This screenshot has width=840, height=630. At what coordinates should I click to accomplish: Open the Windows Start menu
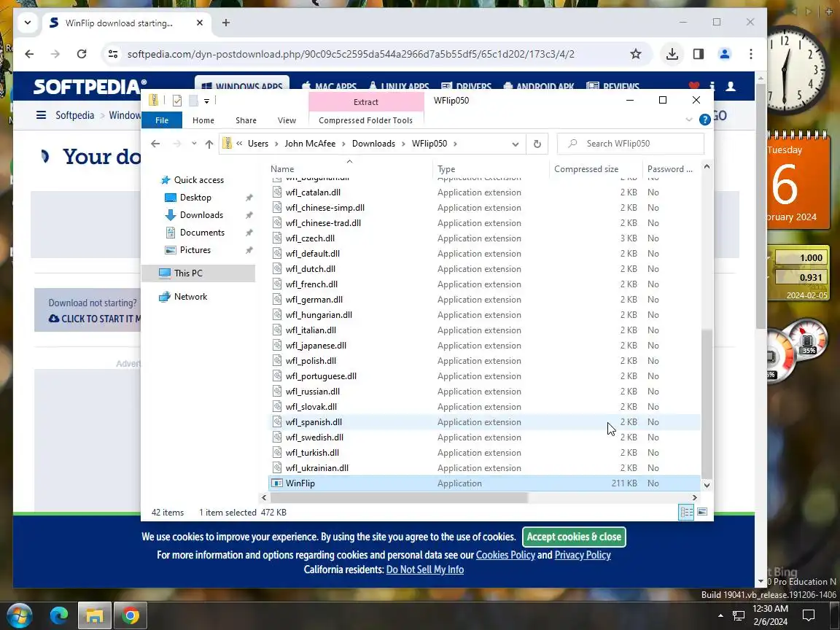point(20,615)
